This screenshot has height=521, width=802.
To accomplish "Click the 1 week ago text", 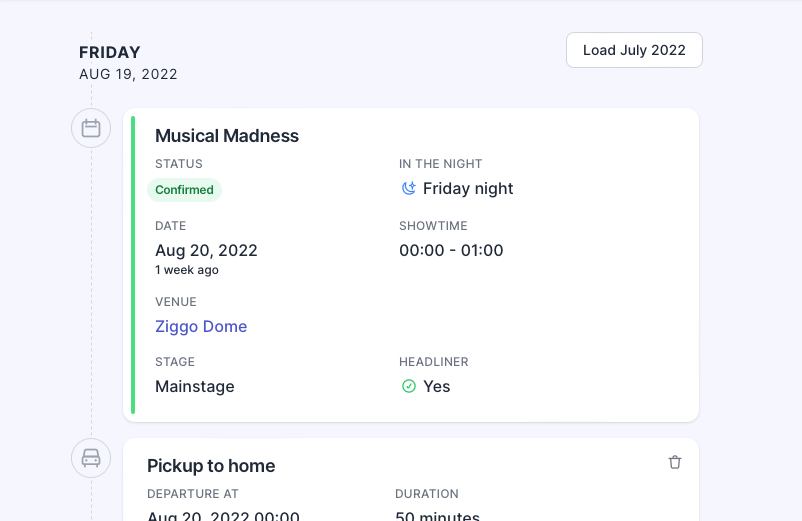I will (187, 270).
